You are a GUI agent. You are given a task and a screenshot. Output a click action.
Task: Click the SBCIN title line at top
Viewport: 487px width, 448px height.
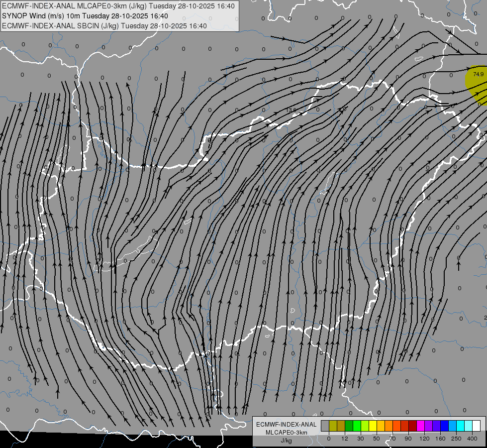pyautogui.click(x=104, y=26)
